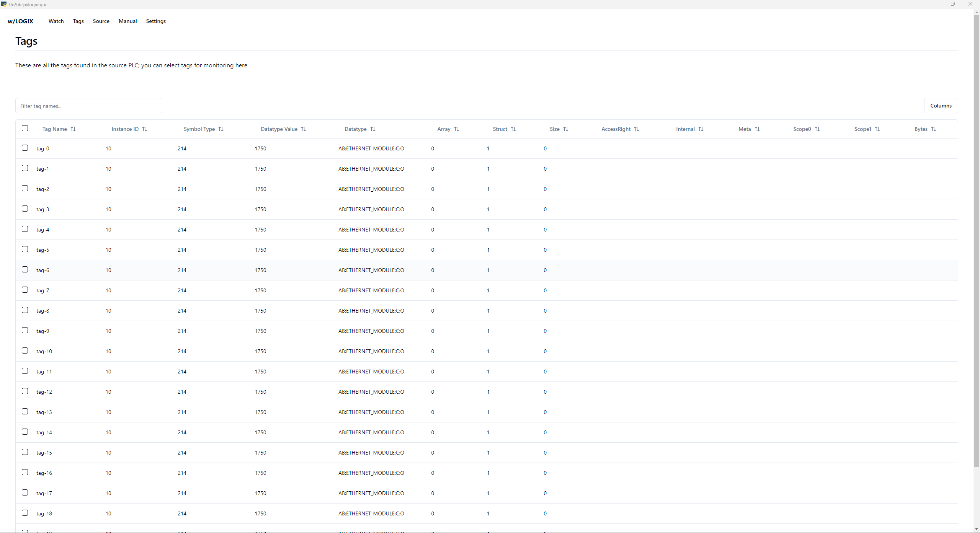Viewport: 980px width, 533px height.
Task: Click sort arrows icon next to Tag Name
Action: pyautogui.click(x=73, y=129)
